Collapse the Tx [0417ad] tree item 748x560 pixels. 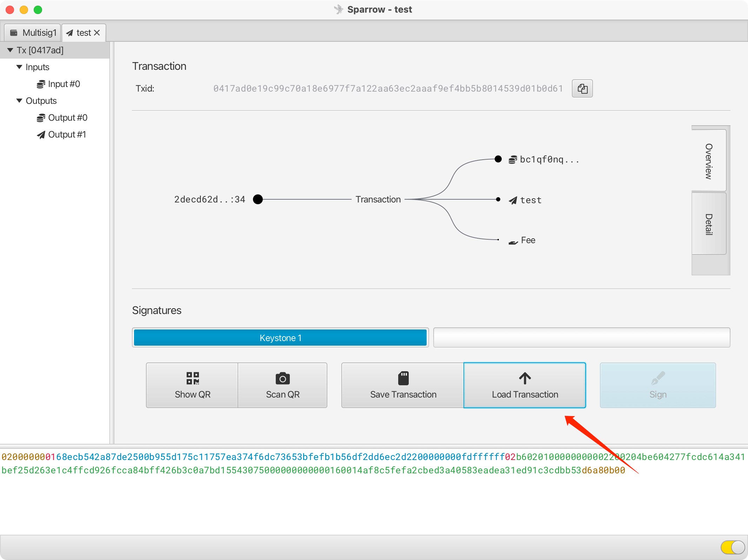click(10, 50)
